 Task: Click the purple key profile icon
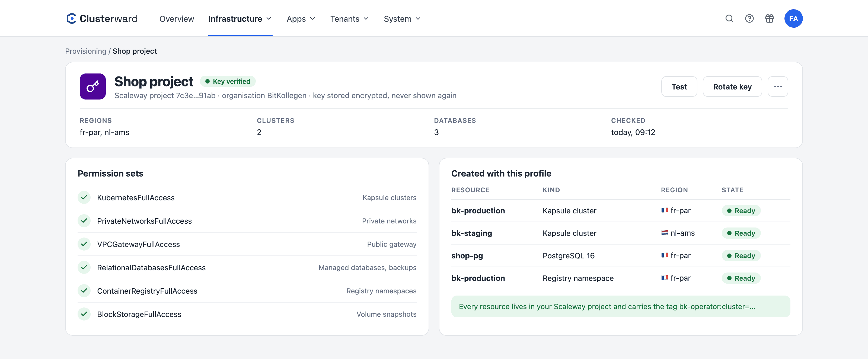(x=93, y=86)
